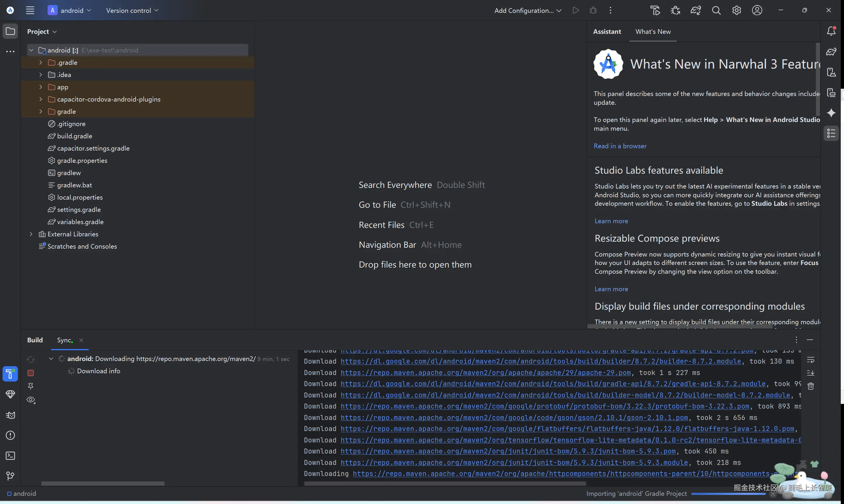Click the Gemini sparkle icon in right sidebar
Image resolution: width=844 pixels, height=504 pixels.
[x=831, y=113]
